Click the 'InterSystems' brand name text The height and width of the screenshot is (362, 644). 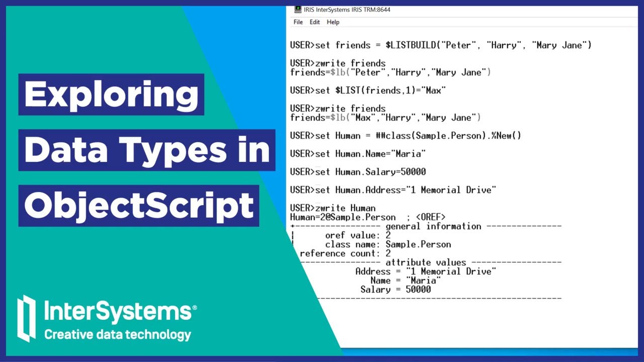pyautogui.click(x=121, y=310)
